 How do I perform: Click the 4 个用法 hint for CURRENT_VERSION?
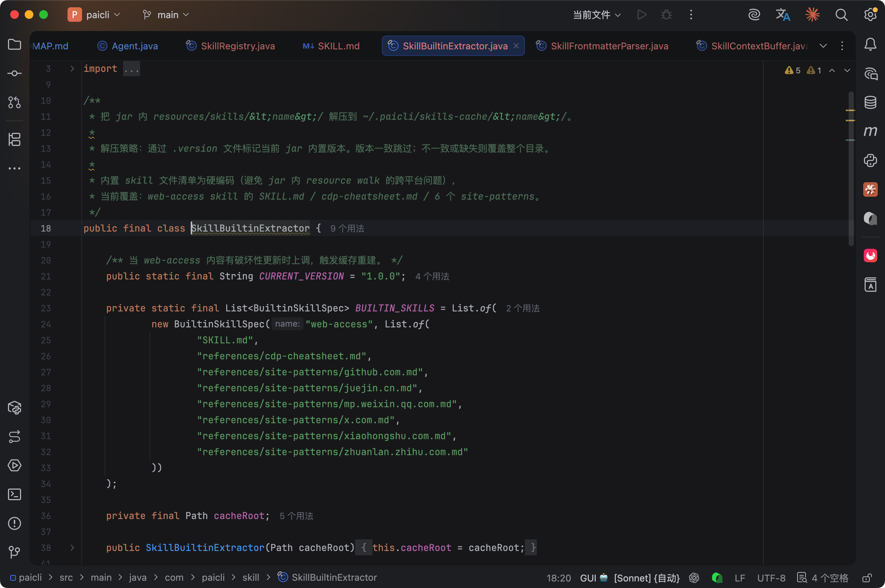(x=432, y=276)
